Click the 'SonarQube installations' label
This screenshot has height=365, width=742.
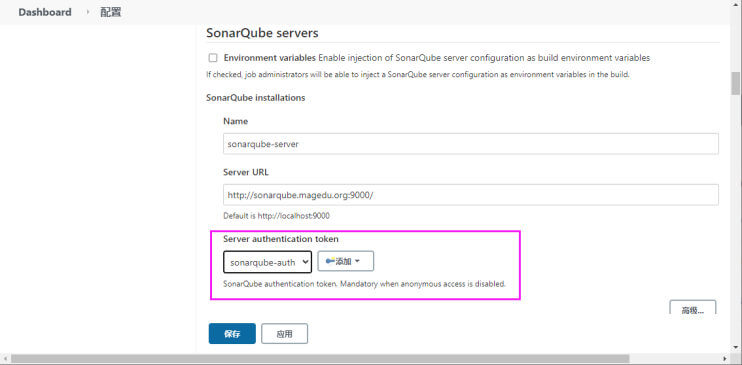[256, 98]
